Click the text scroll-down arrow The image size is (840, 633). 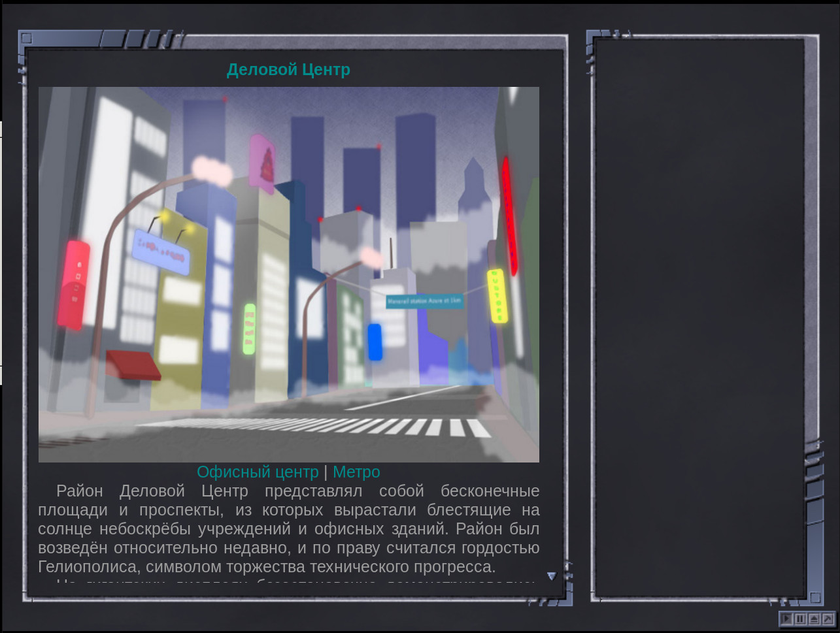pos(552,576)
